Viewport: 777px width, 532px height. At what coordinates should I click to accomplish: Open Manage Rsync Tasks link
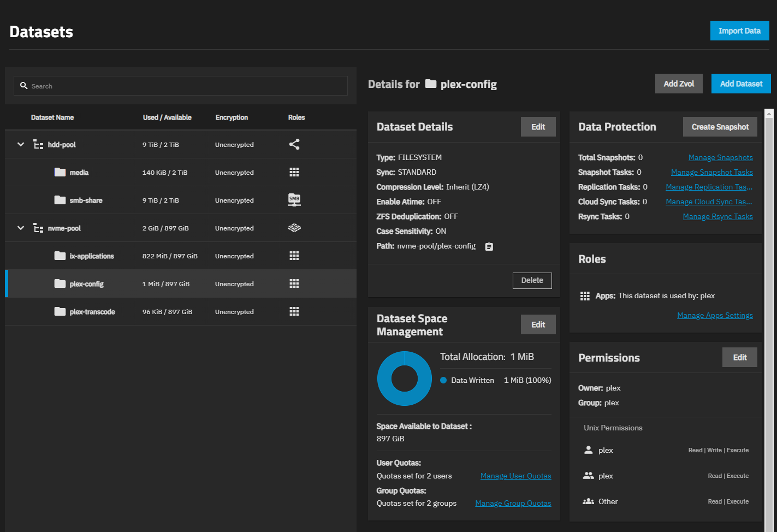tap(717, 216)
